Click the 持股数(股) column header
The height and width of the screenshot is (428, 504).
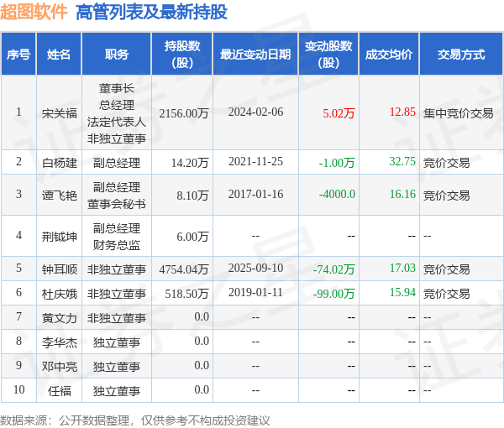pyautogui.click(x=182, y=54)
